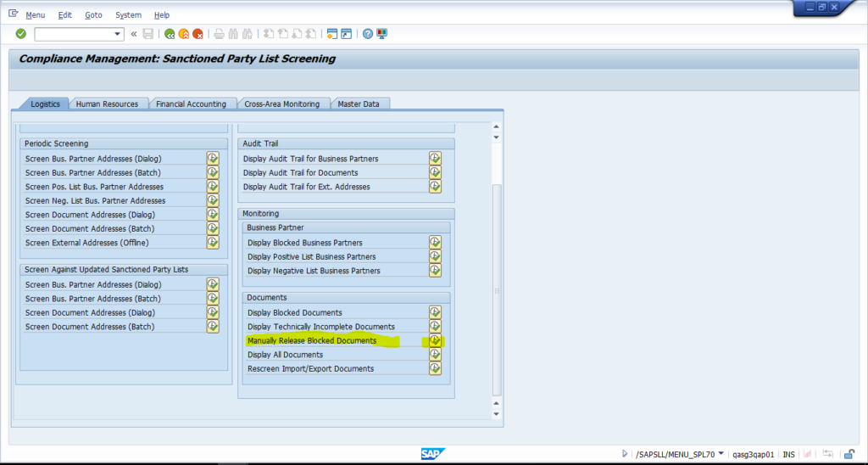This screenshot has width=868, height=465.
Task: Open the Menu menu
Action: (x=36, y=15)
